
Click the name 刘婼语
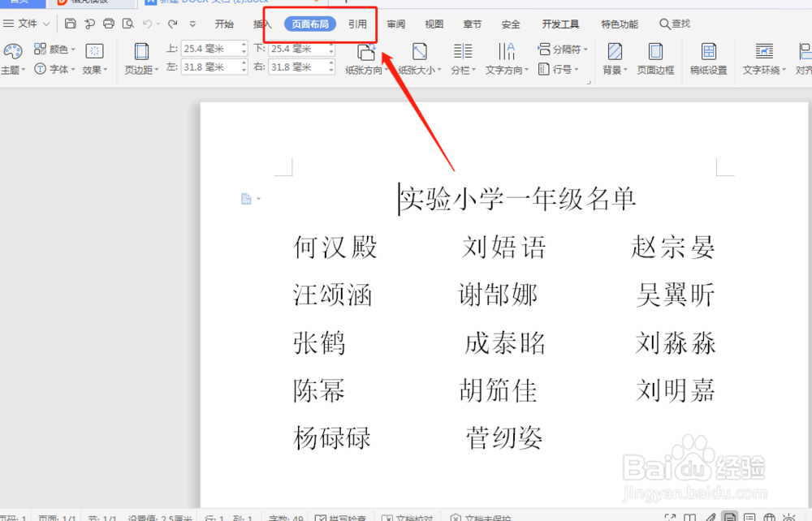click(504, 247)
